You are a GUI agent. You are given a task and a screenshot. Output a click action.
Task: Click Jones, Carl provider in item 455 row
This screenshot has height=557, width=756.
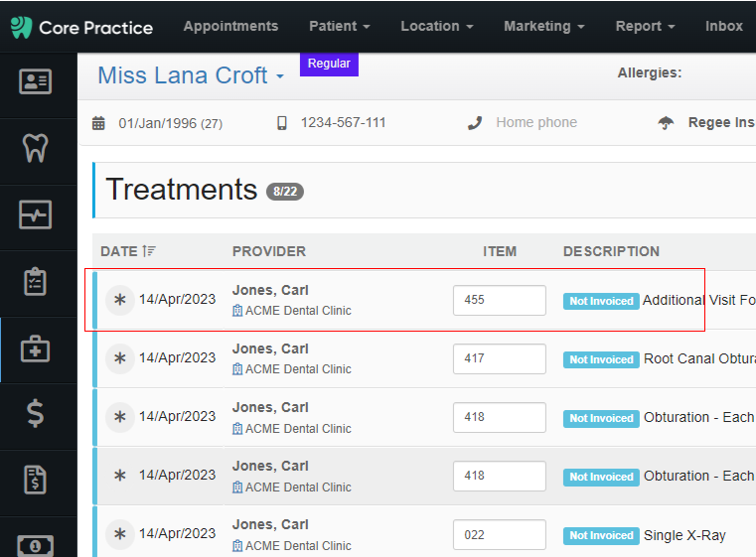click(x=270, y=290)
